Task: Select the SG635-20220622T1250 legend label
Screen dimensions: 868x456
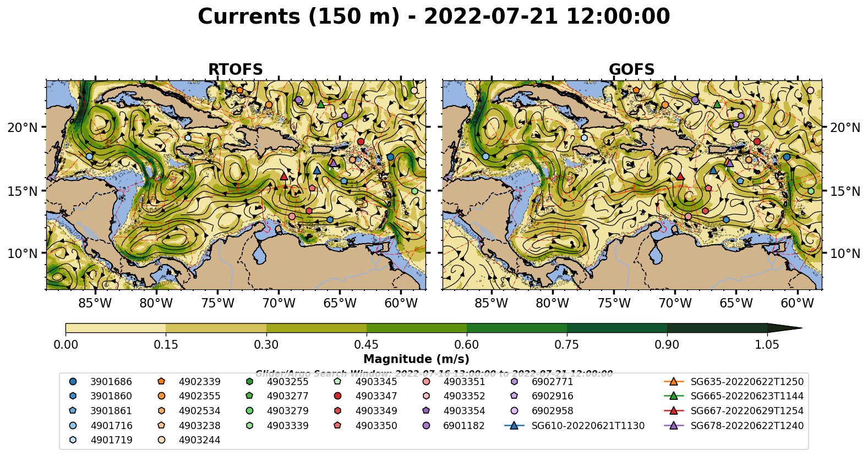Action: 747,381
